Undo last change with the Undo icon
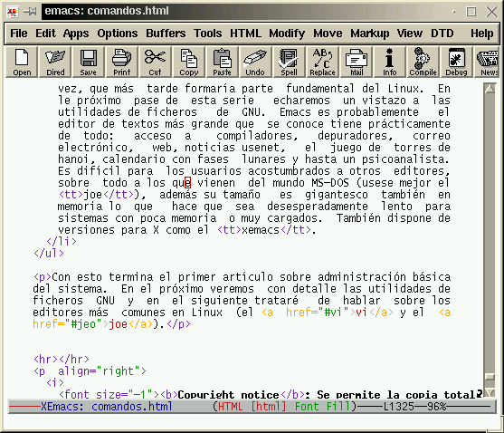The image size is (504, 433). coord(256,63)
